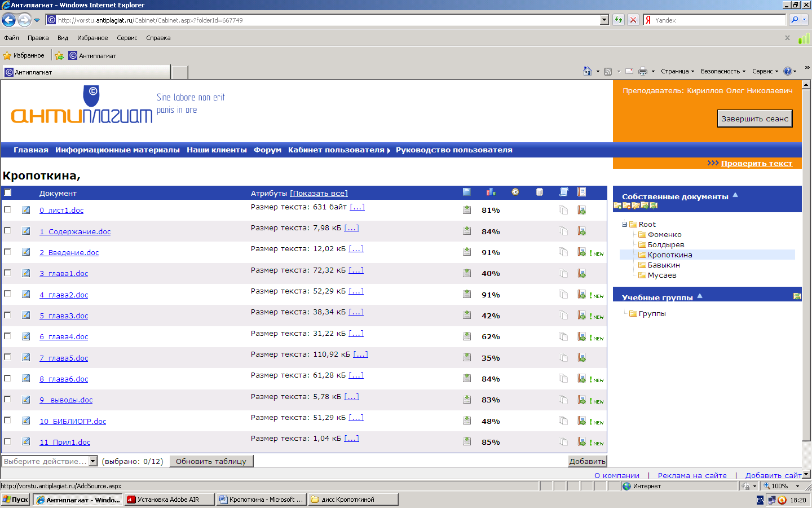Click the browser Back arrow button
The height and width of the screenshot is (508, 812).
click(8, 20)
